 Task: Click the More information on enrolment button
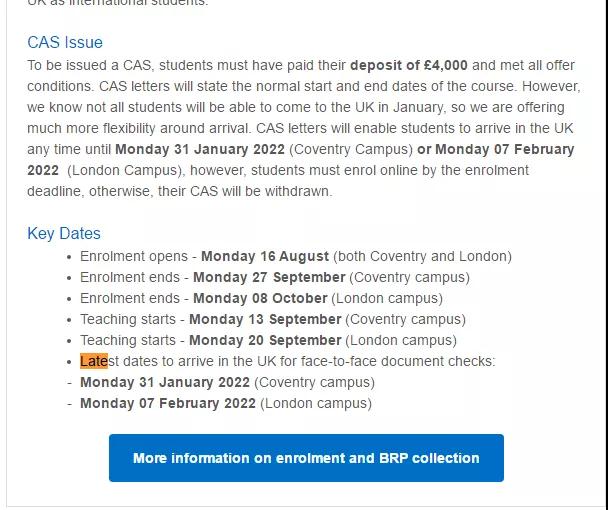pyautogui.click(x=306, y=458)
